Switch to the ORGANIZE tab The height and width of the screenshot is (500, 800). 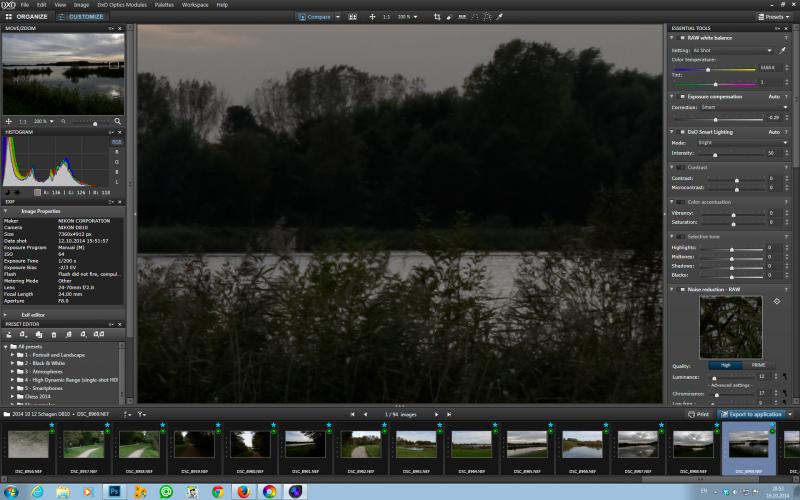pos(27,17)
